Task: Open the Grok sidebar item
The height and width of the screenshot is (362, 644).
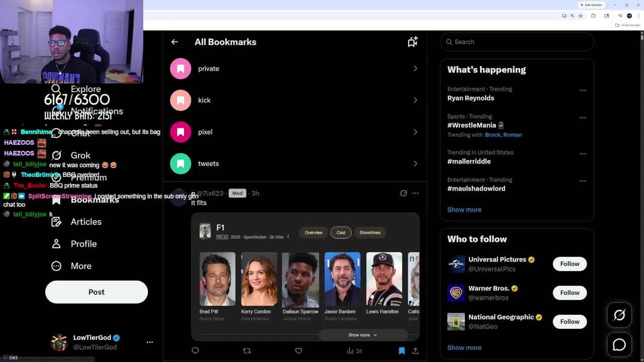Action: [x=71, y=156]
